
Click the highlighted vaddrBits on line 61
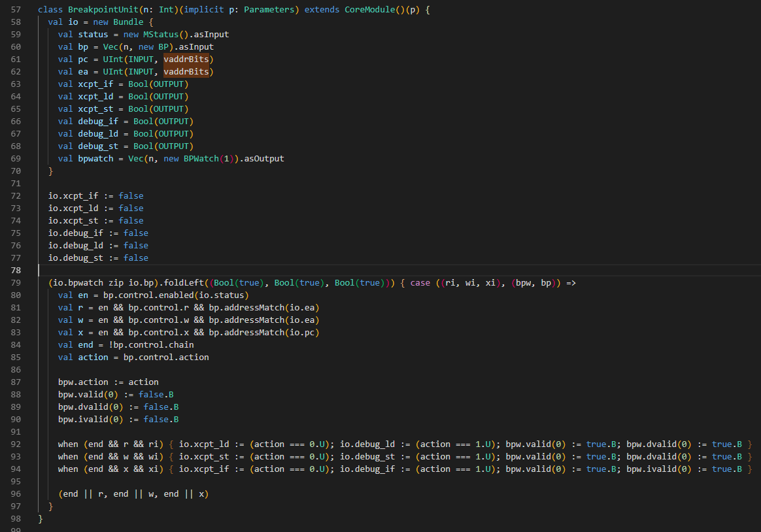[x=185, y=59]
